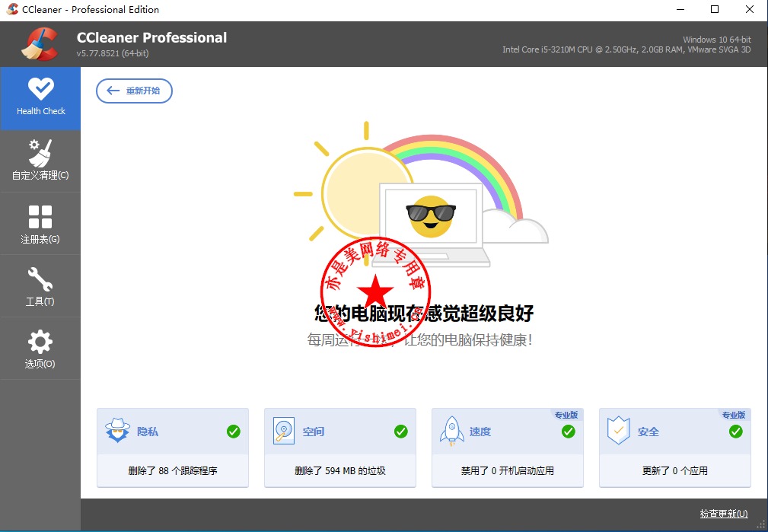This screenshot has width=768, height=532.
Task: Open 工具(T) tools section
Action: pos(40,285)
